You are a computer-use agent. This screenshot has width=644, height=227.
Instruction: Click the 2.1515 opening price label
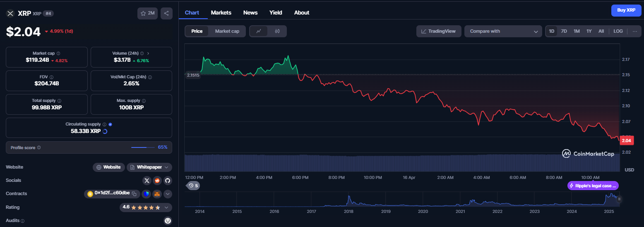(193, 75)
